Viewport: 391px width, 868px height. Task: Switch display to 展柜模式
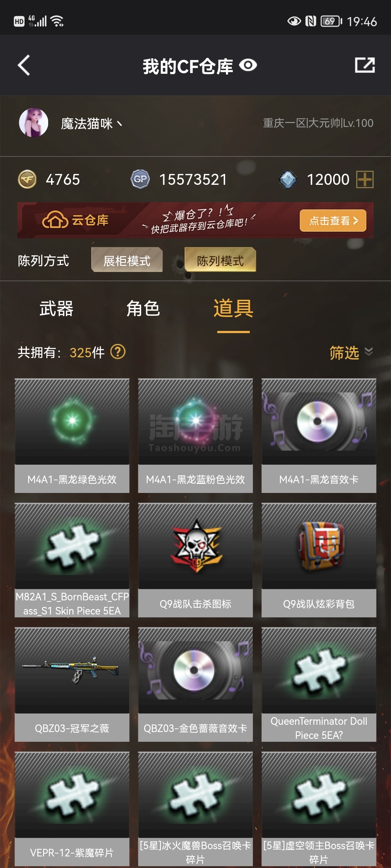tap(127, 260)
